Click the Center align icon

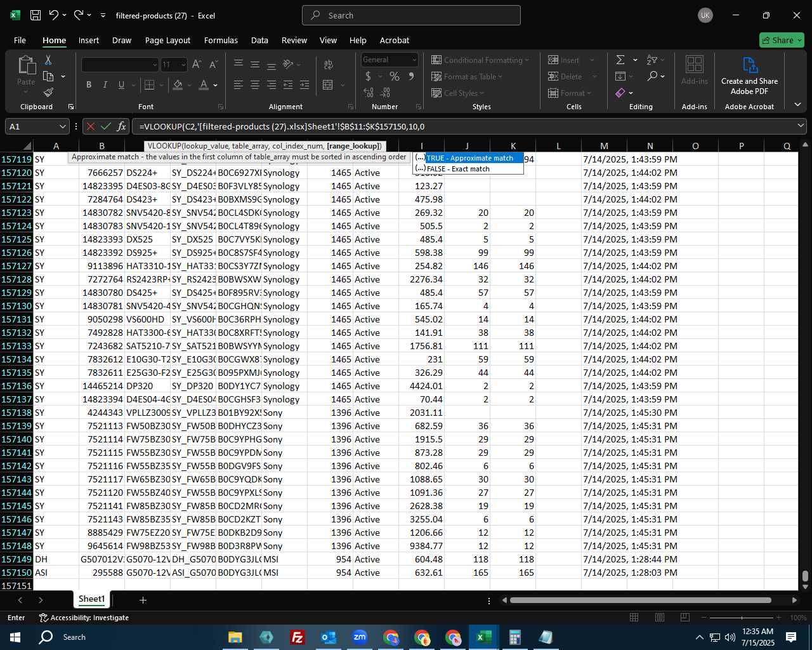tap(255, 84)
